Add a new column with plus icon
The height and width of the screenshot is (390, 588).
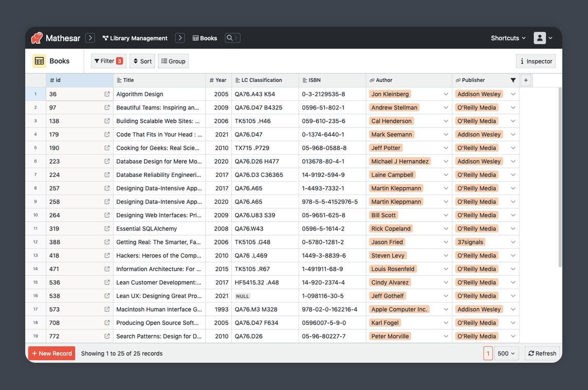click(526, 80)
